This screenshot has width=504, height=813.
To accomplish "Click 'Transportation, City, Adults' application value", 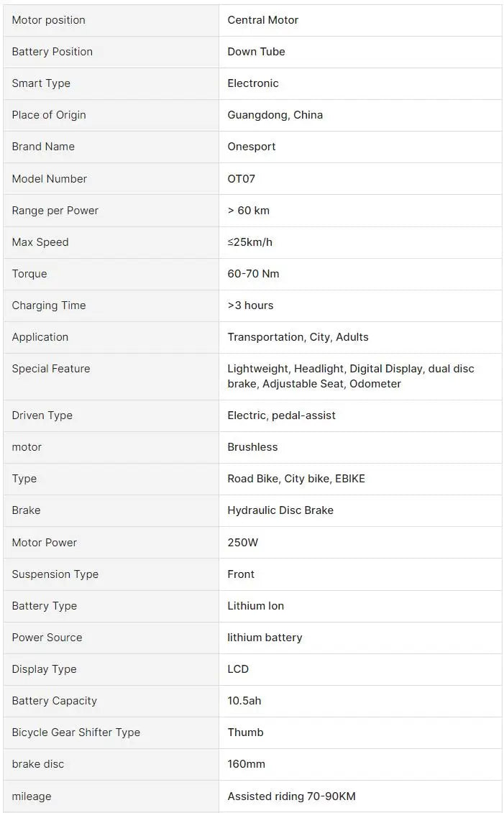I will [x=298, y=337].
